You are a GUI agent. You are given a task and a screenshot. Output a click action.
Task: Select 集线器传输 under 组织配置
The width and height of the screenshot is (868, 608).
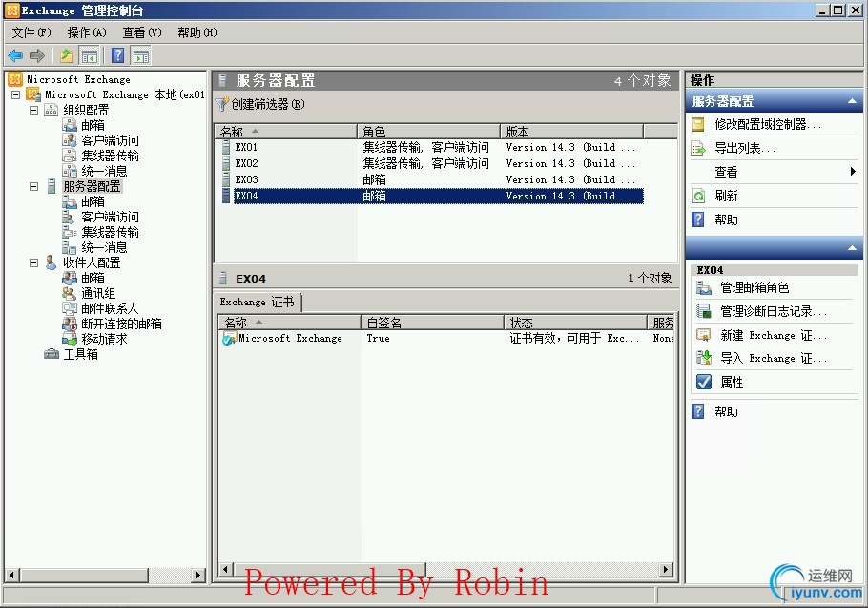coord(110,156)
